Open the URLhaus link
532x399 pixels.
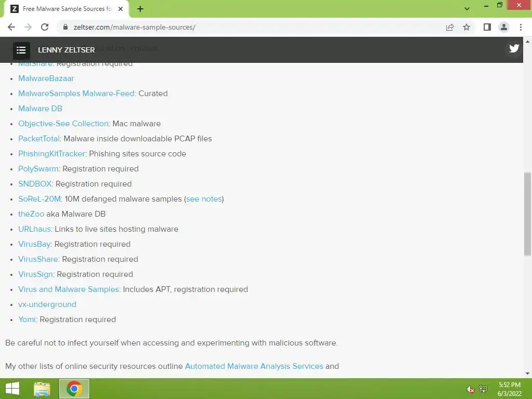[x=35, y=229]
